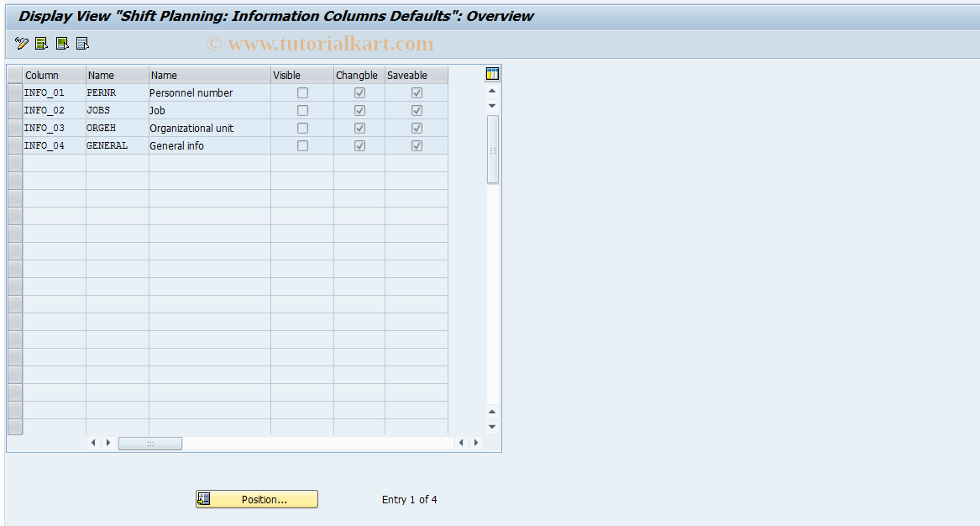Toggle Changble checkbox for Personnel number row

tap(359, 92)
